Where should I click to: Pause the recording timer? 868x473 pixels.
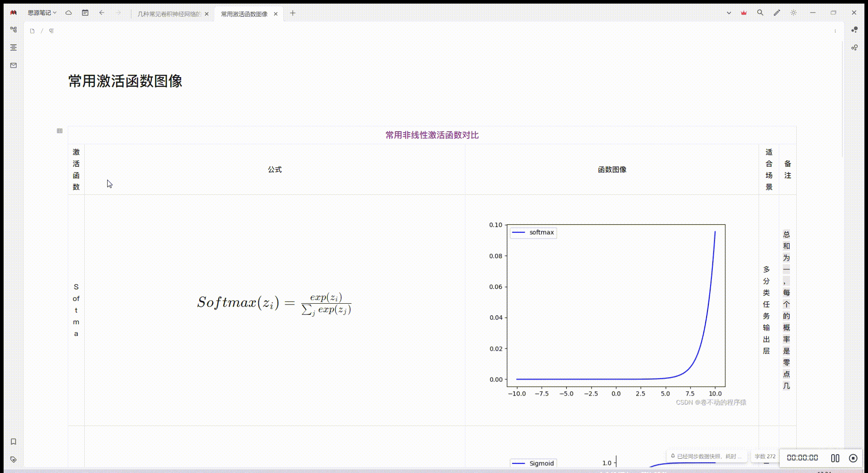835,458
